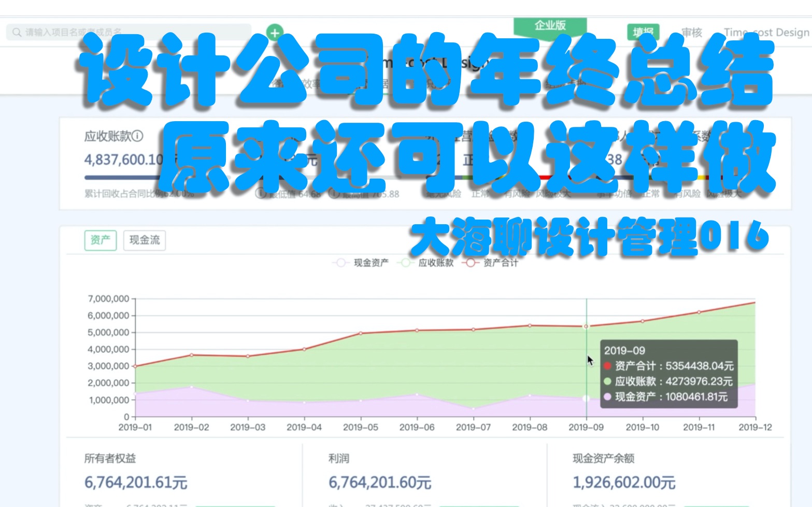
Task: Click the 现金资产余额 heading
Action: tap(604, 458)
